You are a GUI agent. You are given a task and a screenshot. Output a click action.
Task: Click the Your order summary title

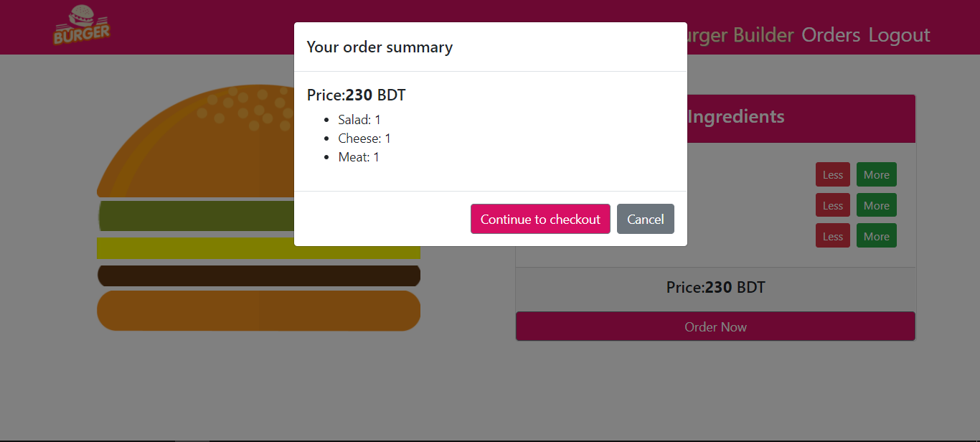(x=380, y=47)
